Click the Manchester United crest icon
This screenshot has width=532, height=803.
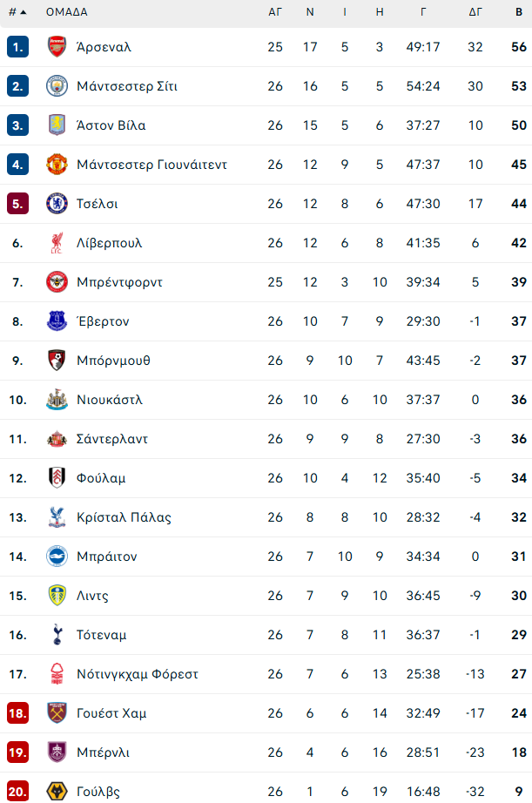point(57,165)
